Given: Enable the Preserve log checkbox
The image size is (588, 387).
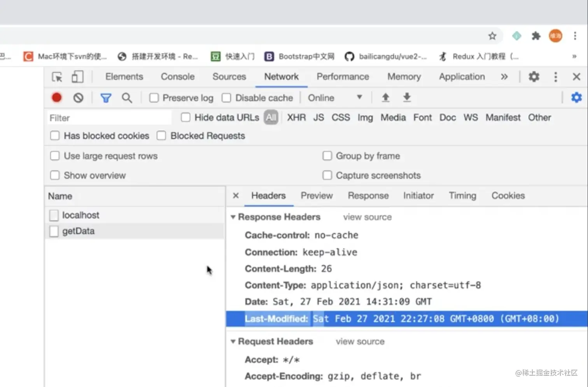Looking at the screenshot, I should tap(154, 98).
